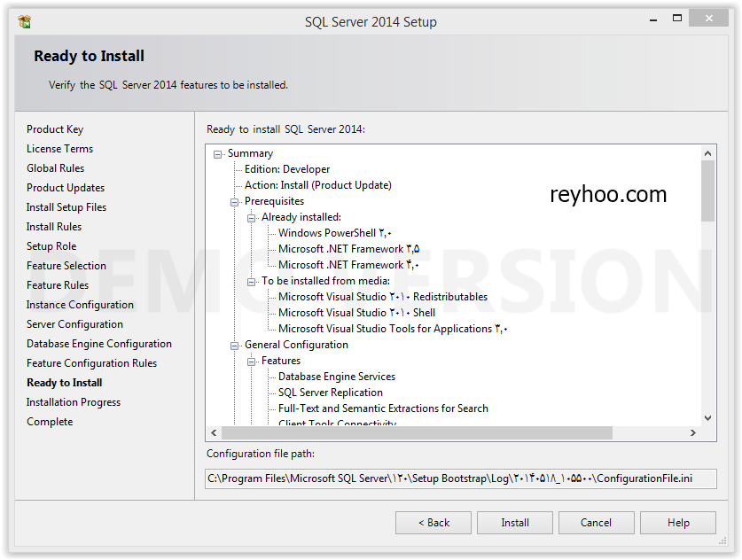Select the General Configuration label
Screen dimensions: 742x560
pos(296,345)
